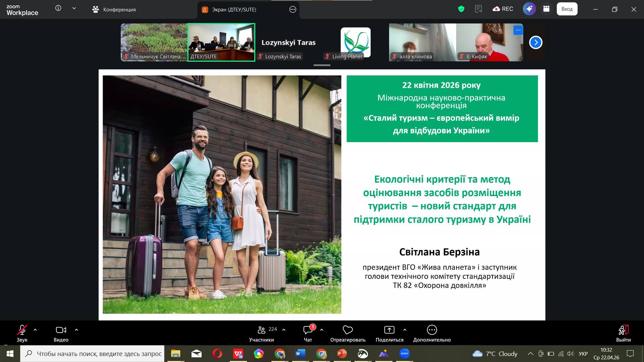Click the green encryption shield icon
This screenshot has height=362, width=644.
click(x=461, y=9)
